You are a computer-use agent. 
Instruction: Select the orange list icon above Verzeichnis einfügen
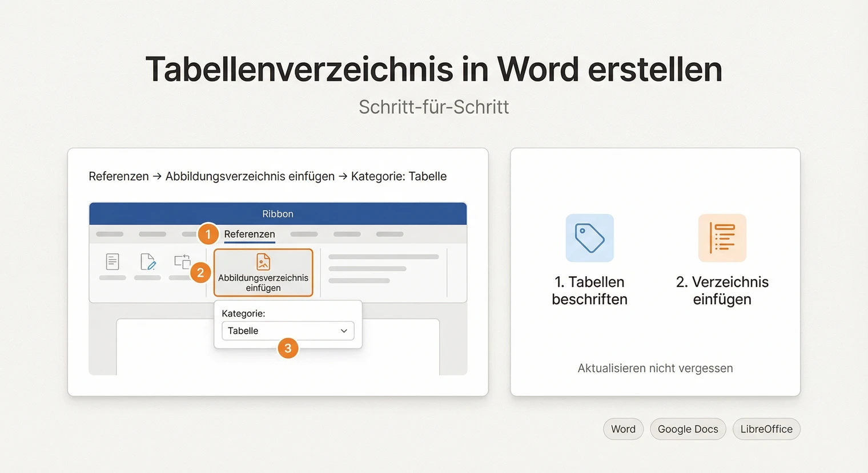click(x=722, y=238)
